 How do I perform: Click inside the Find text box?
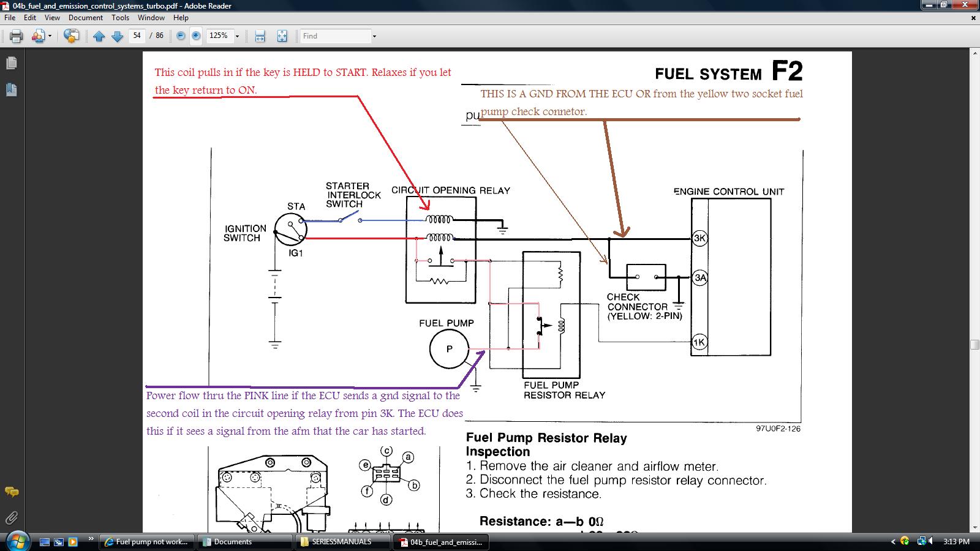coord(336,36)
